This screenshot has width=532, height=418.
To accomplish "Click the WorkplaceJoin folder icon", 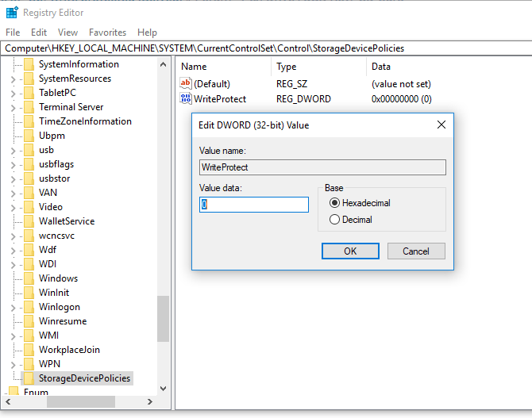I will [x=29, y=350].
